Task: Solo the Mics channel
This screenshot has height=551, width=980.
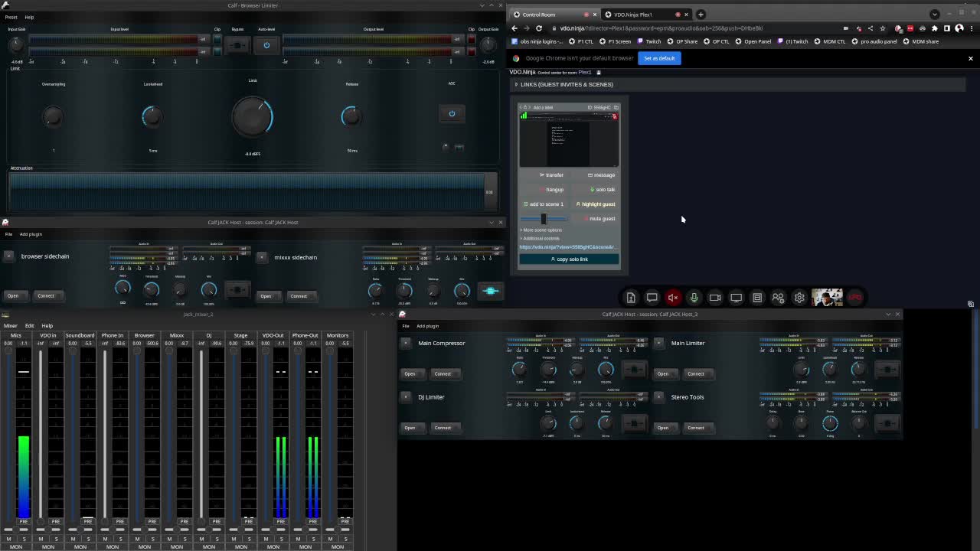Action: pyautogui.click(x=24, y=539)
